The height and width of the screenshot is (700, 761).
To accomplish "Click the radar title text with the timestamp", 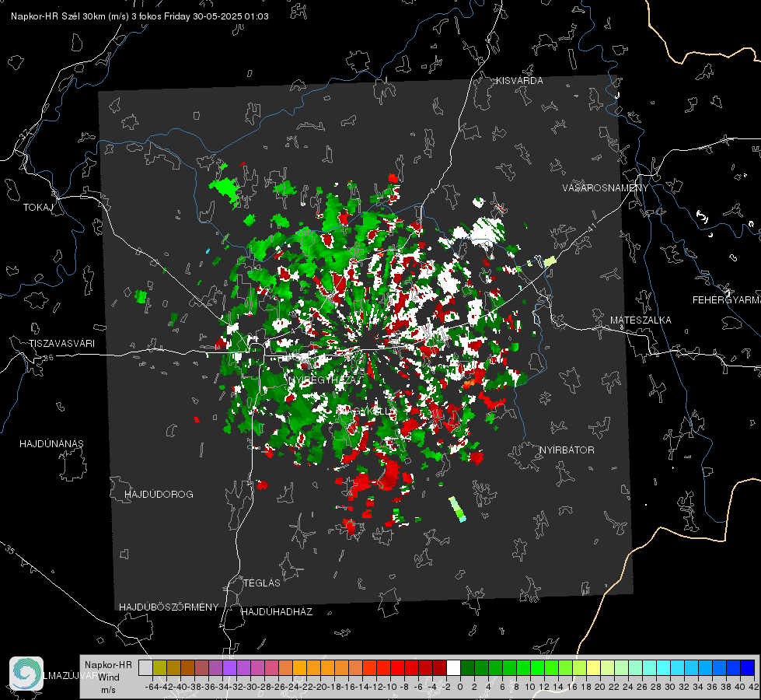I will coord(140,16).
